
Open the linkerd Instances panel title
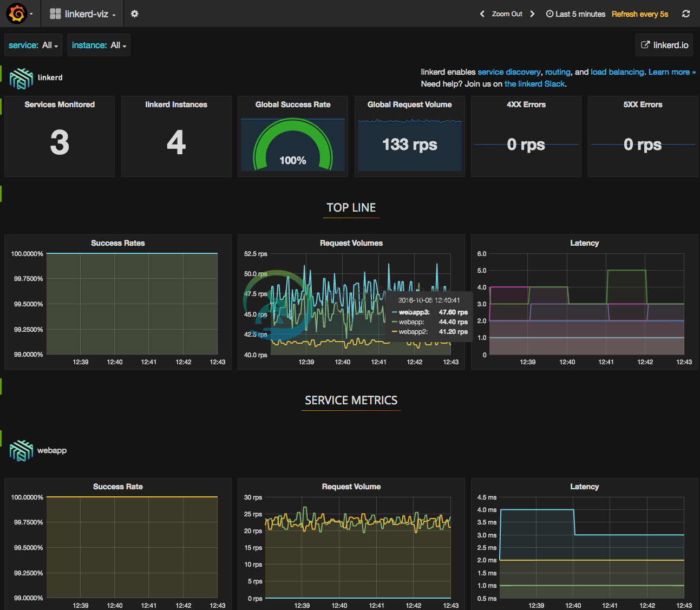point(176,104)
